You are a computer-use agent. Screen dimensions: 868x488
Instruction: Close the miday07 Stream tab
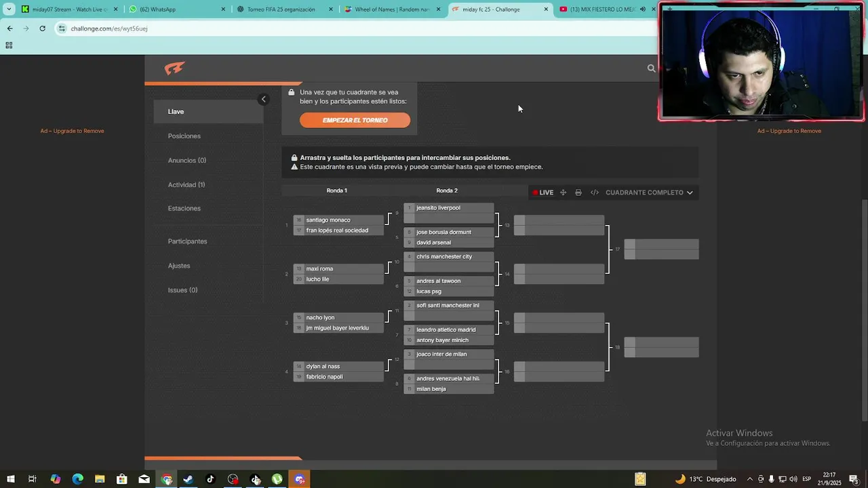point(115,9)
